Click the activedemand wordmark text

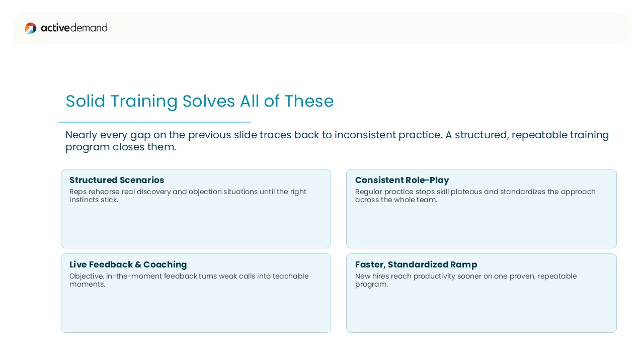point(74,28)
